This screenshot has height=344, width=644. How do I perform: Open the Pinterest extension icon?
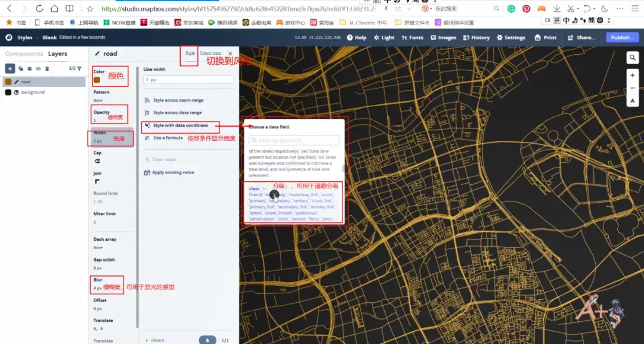tap(526, 8)
